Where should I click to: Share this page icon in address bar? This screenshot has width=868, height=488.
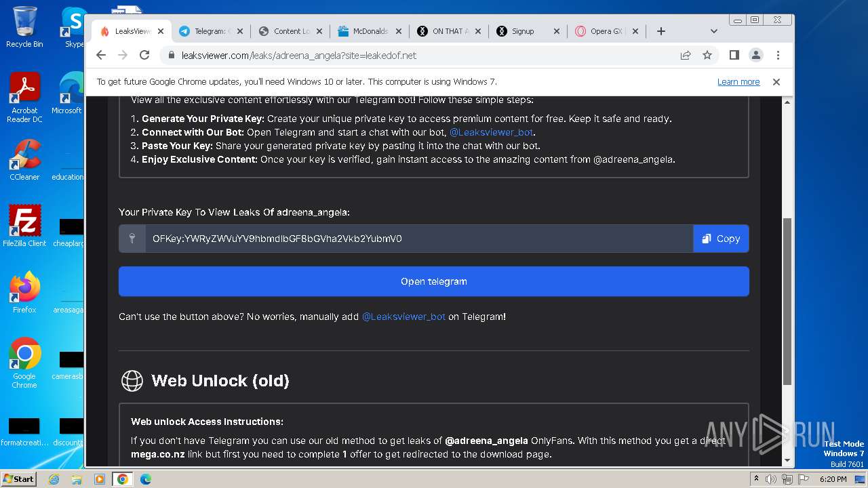tap(686, 55)
